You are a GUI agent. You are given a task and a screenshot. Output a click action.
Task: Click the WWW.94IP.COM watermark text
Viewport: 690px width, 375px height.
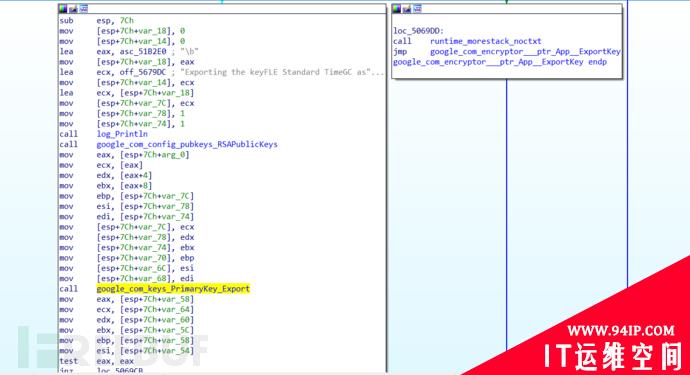620,331
